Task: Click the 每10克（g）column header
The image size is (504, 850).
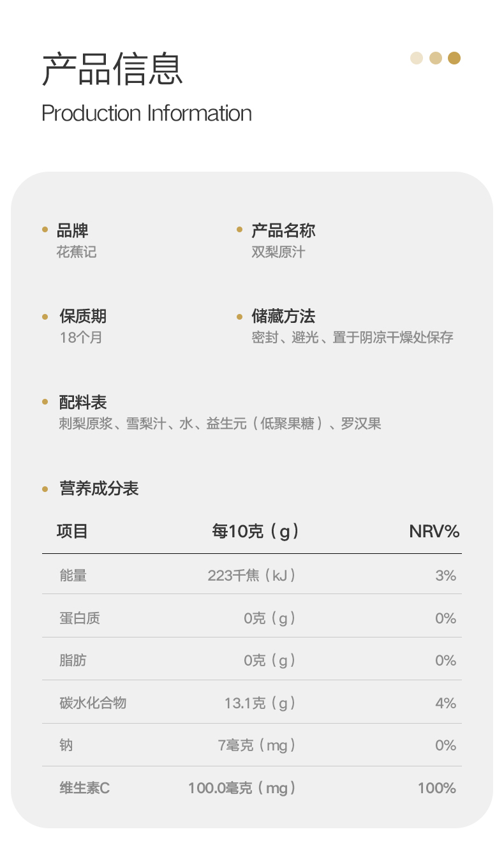Action: pos(255,531)
